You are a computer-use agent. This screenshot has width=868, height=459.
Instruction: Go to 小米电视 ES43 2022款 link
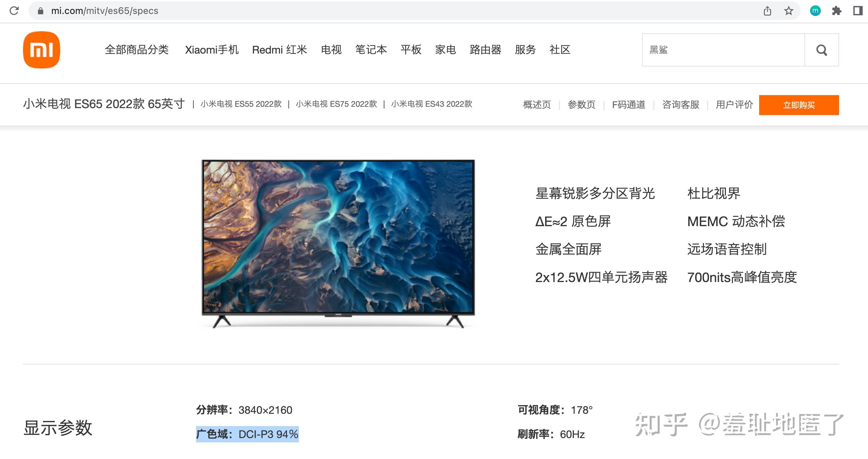point(432,104)
